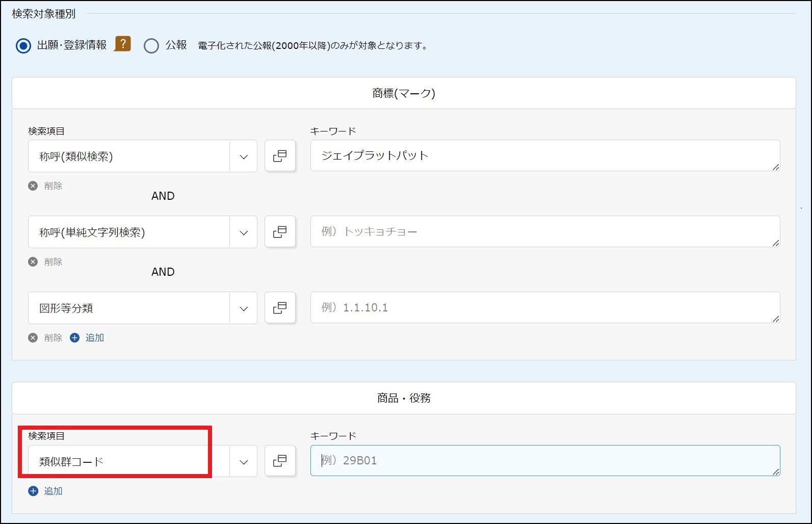Expand the 称呼(単純文字列検索) search item dropdown
This screenshot has width=812, height=524.
coord(244,232)
